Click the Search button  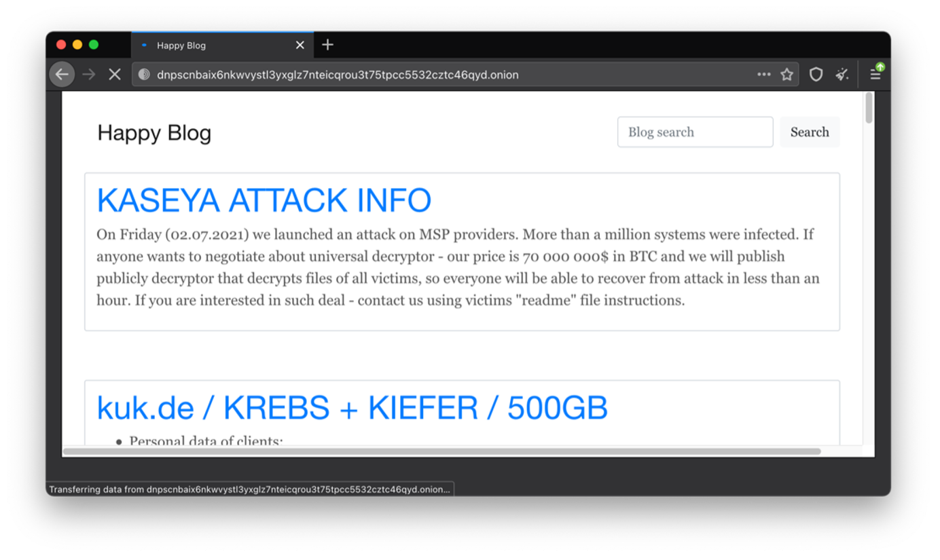[x=810, y=132]
